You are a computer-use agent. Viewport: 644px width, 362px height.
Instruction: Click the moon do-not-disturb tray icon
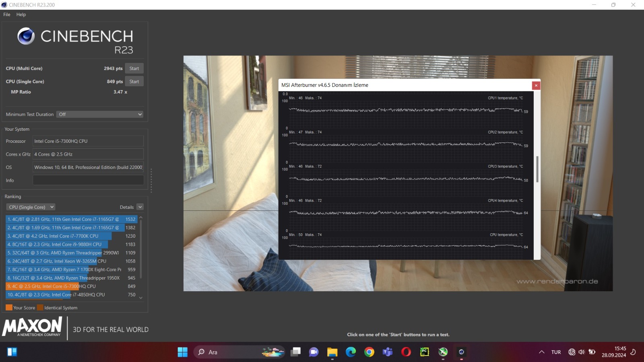point(633,352)
